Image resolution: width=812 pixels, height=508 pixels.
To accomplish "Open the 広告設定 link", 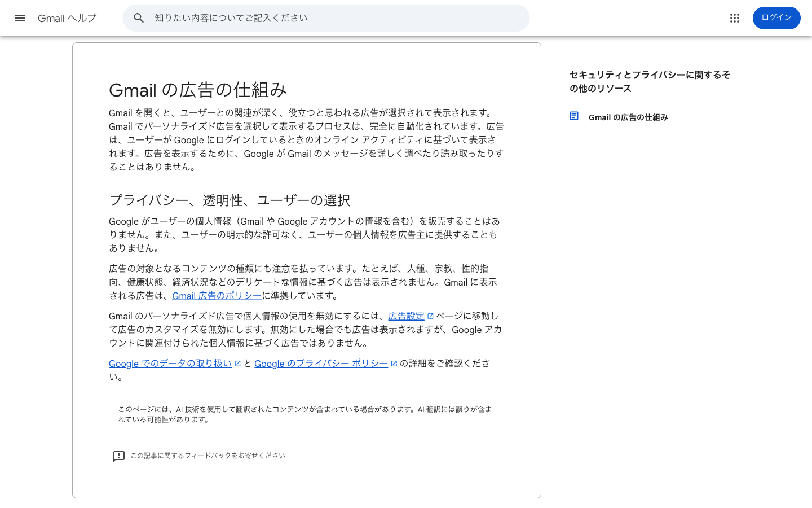I will [406, 316].
